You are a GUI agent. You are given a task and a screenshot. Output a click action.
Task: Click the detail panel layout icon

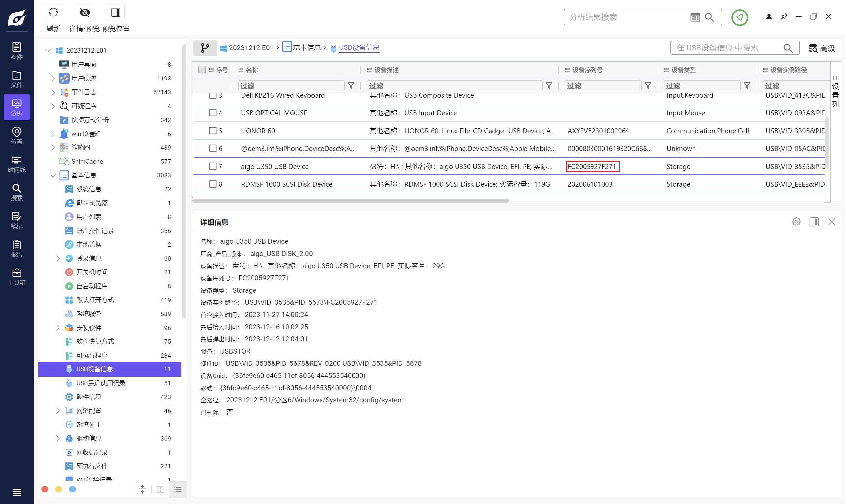tap(814, 222)
